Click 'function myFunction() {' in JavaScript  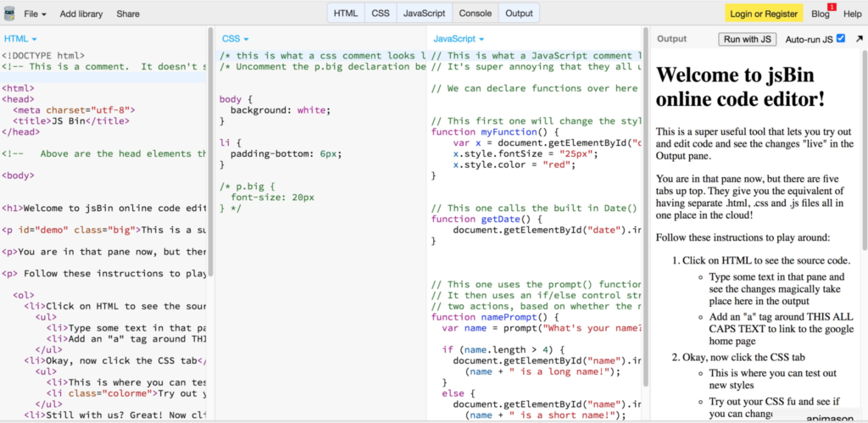click(x=495, y=131)
